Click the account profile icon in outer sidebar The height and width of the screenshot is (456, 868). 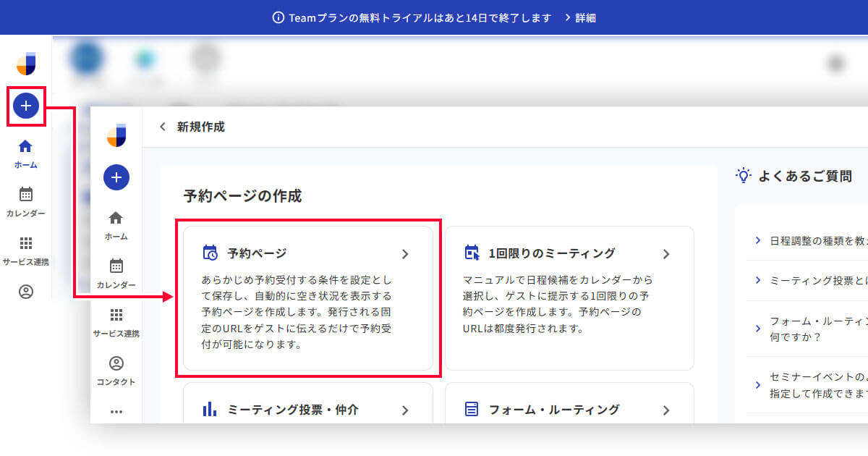tap(26, 292)
